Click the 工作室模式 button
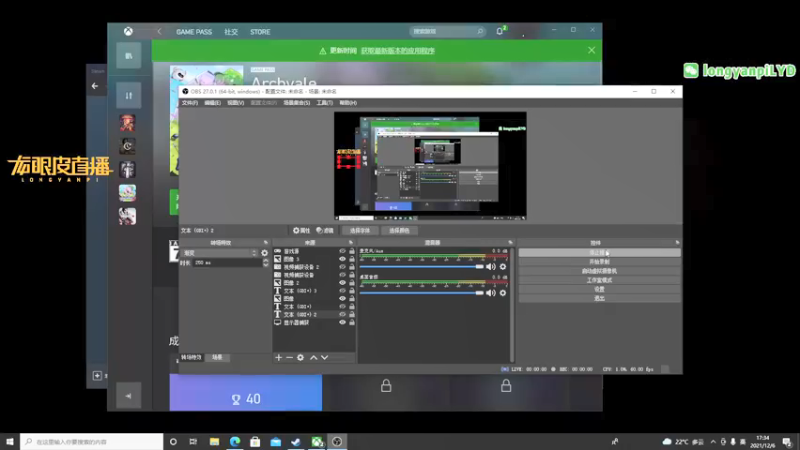Screen dimensions: 800x450 pyautogui.click(x=599, y=280)
